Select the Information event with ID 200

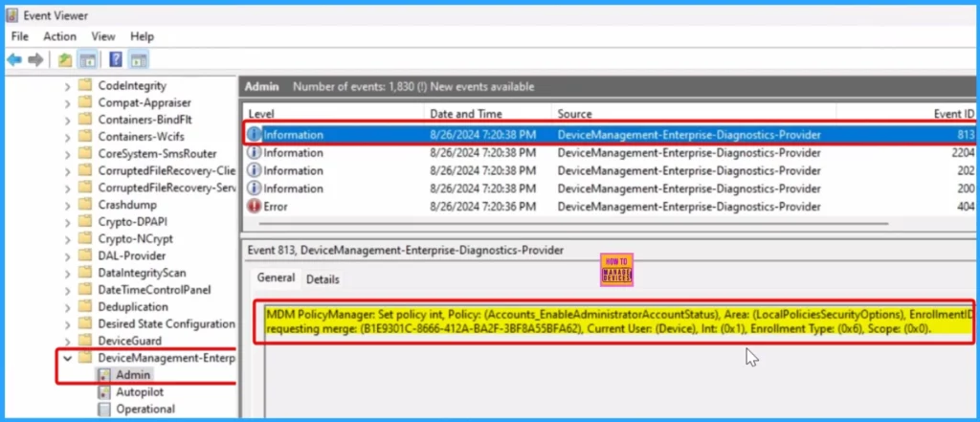610,189
